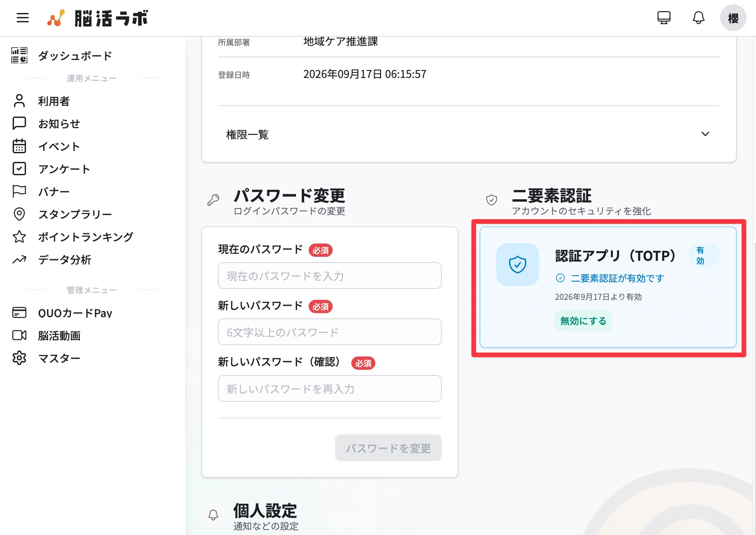Open ダッシュボード from the sidebar
The height and width of the screenshot is (535, 756).
(75, 55)
